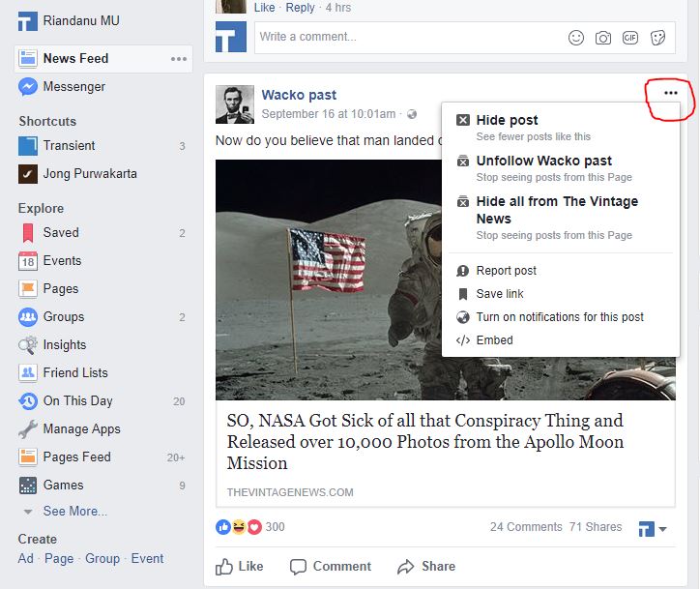The height and width of the screenshot is (589, 700).
Task: Click the GIF icon in comment box
Action: (630, 38)
